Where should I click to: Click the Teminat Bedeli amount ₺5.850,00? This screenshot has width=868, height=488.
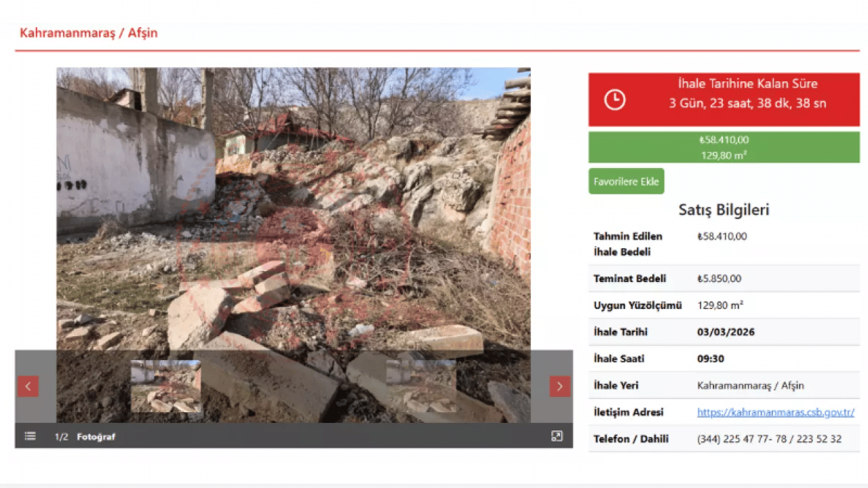(719, 279)
